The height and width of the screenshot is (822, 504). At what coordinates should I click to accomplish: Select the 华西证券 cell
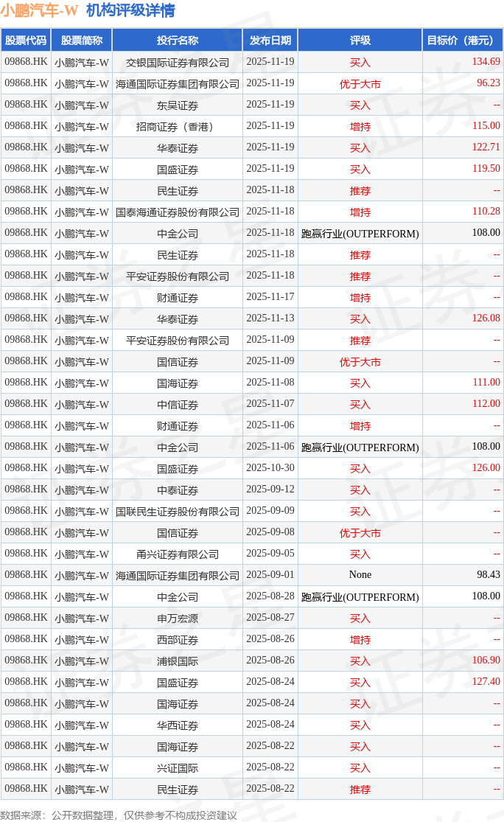click(178, 725)
